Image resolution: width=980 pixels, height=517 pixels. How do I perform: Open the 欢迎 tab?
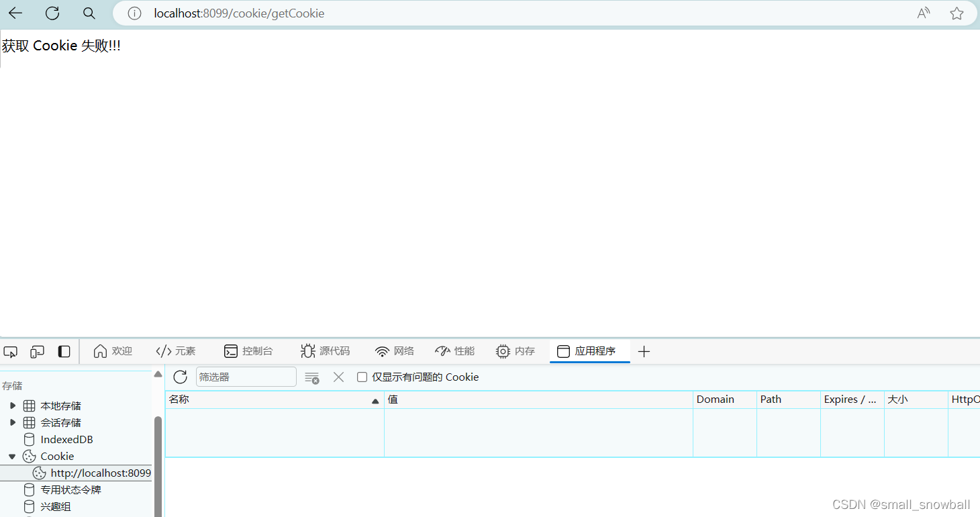click(x=113, y=351)
